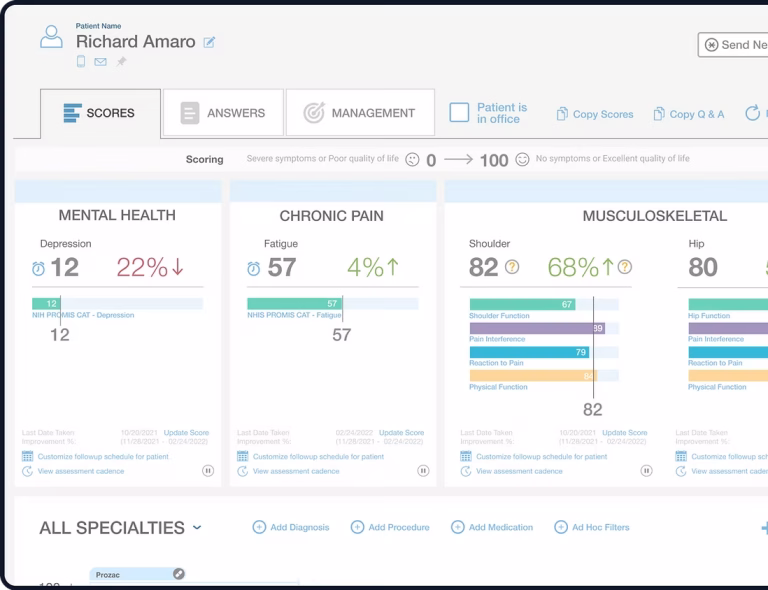The height and width of the screenshot is (590, 768).
Task: Pause the Chronic Pain assessment cadence
Action: pos(423,471)
